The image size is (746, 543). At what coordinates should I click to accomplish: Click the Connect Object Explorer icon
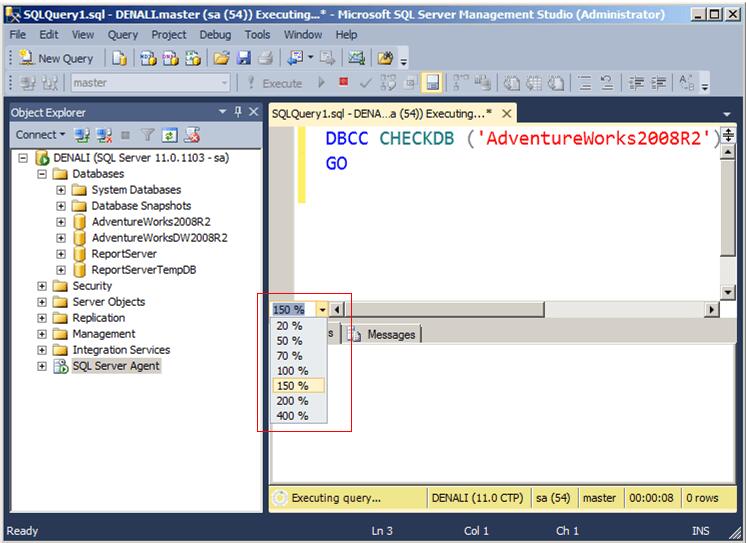(x=82, y=135)
